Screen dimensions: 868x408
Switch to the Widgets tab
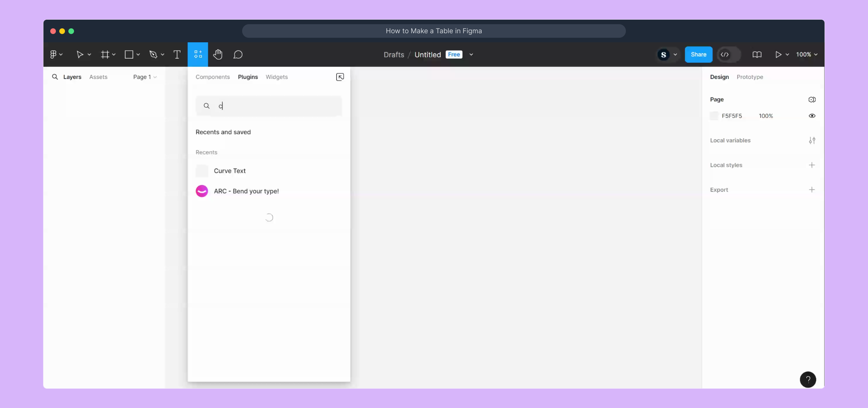tap(276, 77)
